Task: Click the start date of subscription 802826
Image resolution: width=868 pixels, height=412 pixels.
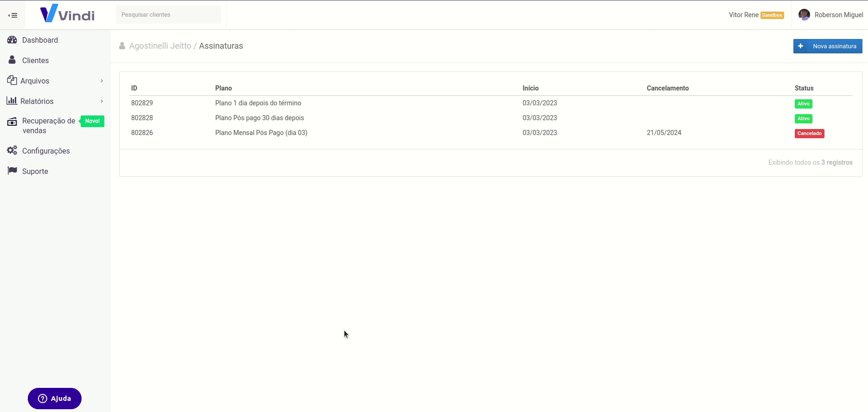Action: [x=540, y=133]
